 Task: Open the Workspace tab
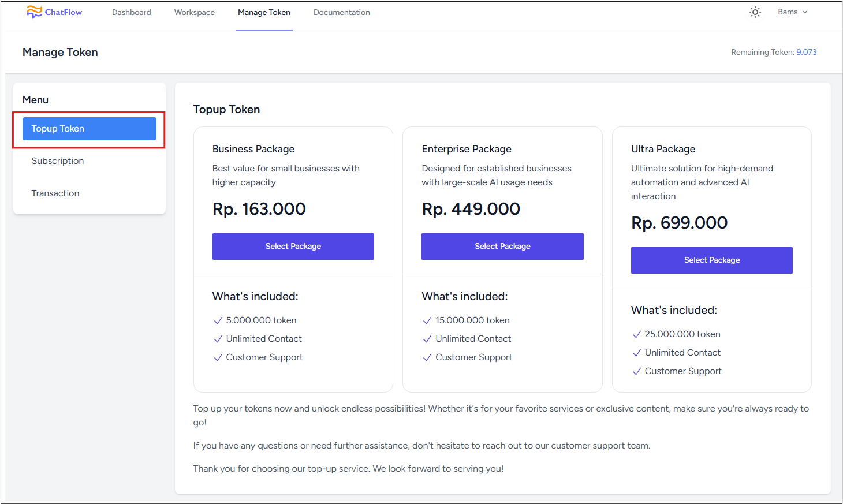click(195, 12)
